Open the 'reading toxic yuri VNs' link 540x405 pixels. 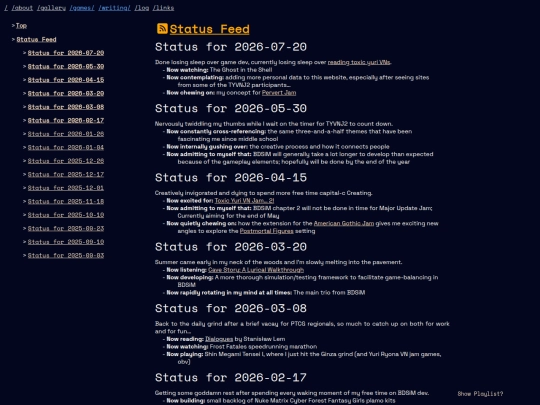[x=359, y=62]
